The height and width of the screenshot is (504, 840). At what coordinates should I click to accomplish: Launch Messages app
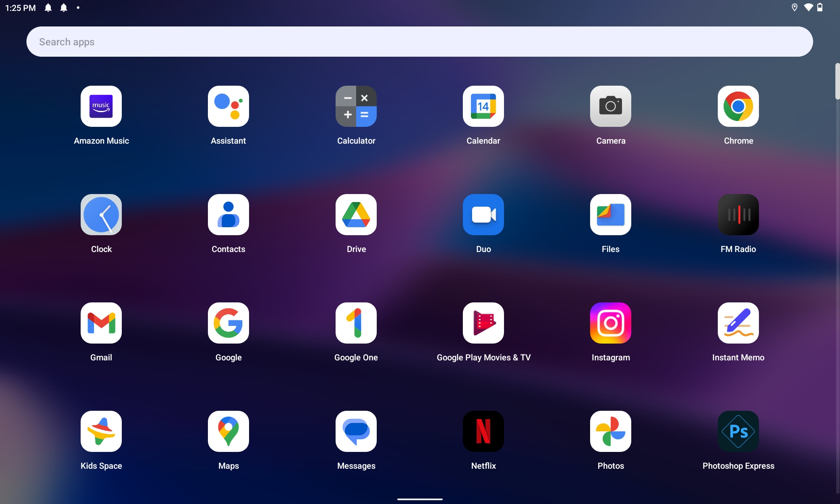tap(356, 431)
